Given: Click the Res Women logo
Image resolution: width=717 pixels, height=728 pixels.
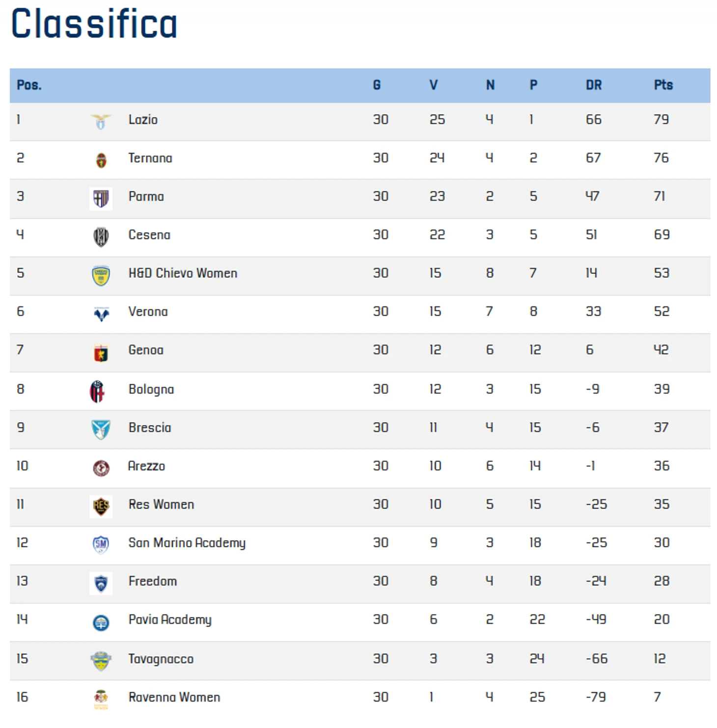Looking at the screenshot, I should click(101, 507).
